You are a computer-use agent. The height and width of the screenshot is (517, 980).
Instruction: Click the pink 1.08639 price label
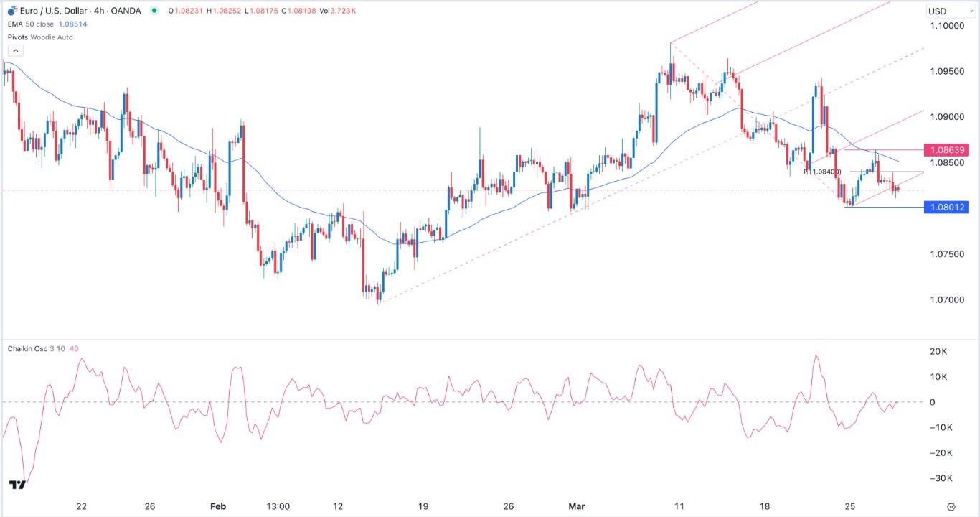pos(948,150)
